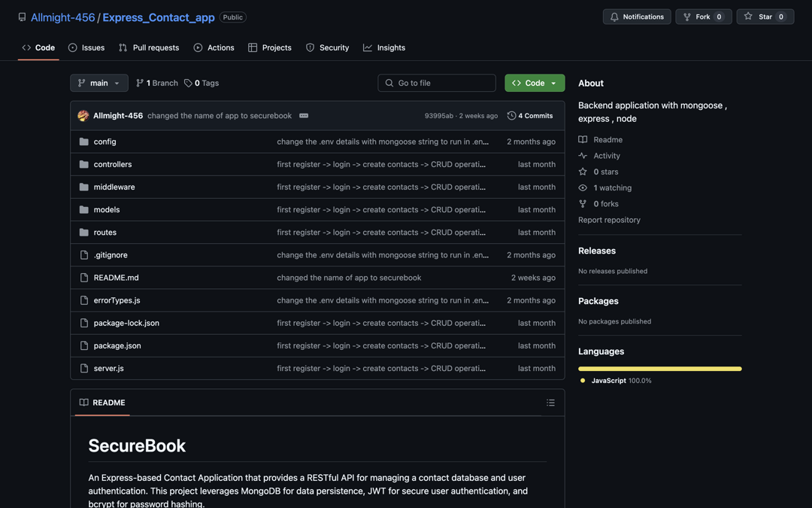Screen dimensions: 812x508
Task: Open the green Code dropdown button
Action: pyautogui.click(x=535, y=83)
